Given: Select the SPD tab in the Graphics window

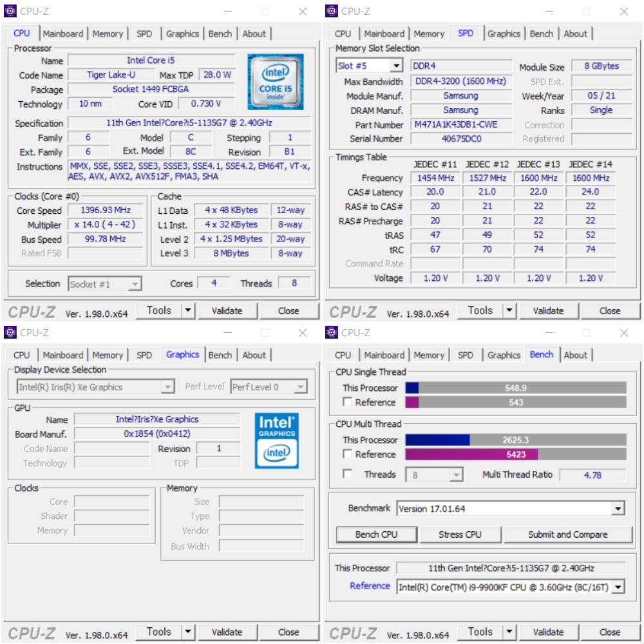Looking at the screenshot, I should coord(144,355).
